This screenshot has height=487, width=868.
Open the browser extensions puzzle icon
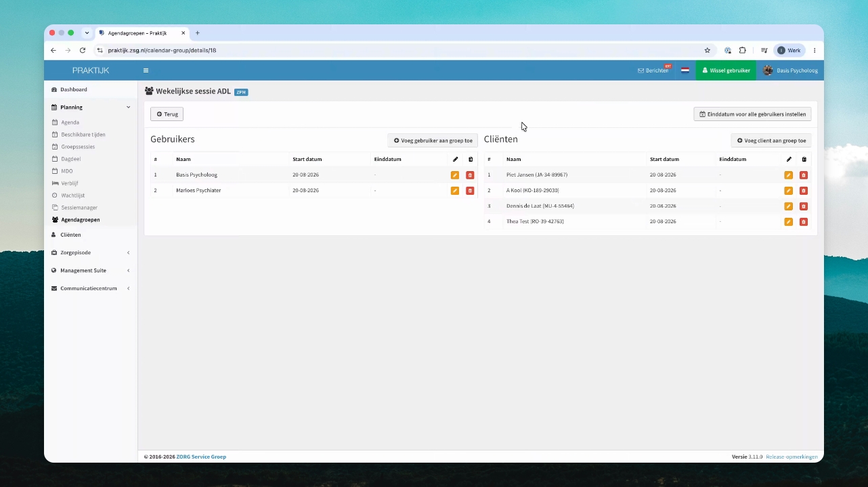click(743, 50)
